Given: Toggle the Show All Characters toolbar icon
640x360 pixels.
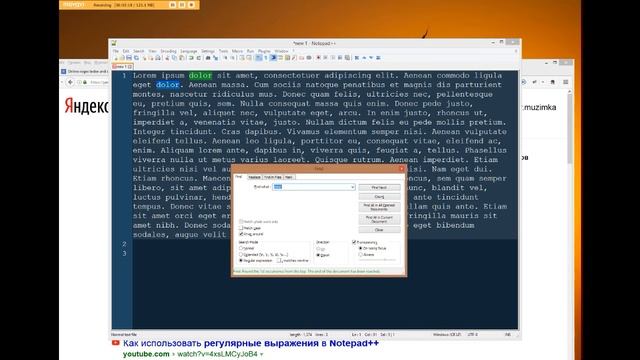Looking at the screenshot, I should 266,58.
